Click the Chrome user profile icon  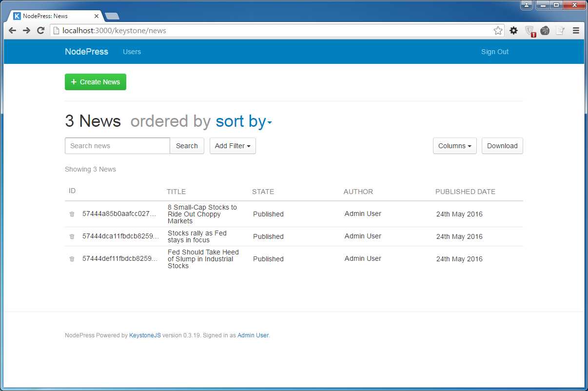(527, 5)
